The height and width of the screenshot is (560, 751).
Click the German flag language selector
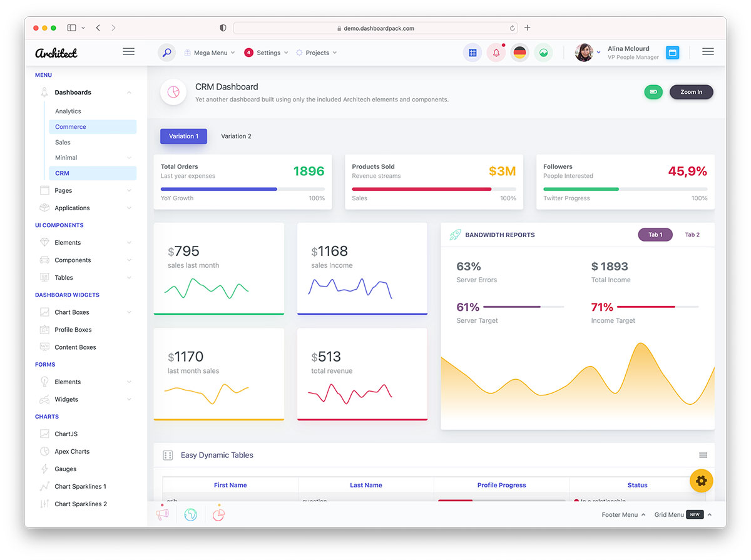519,53
